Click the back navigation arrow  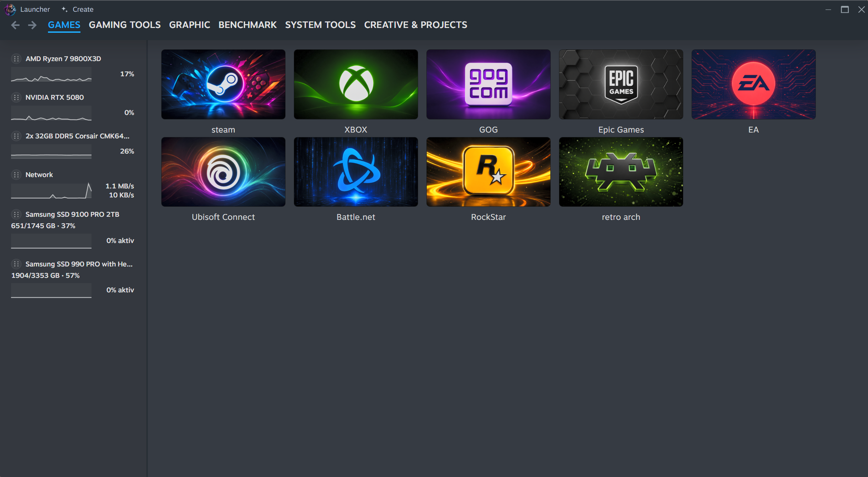[x=15, y=25]
